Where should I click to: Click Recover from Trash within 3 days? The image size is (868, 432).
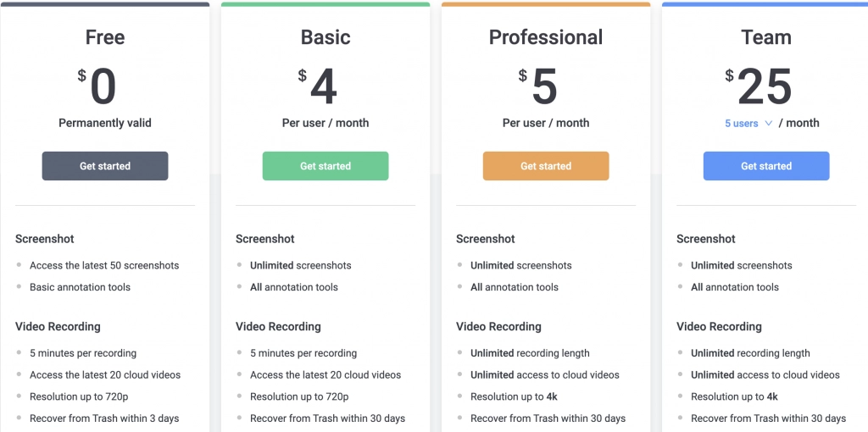pyautogui.click(x=104, y=418)
